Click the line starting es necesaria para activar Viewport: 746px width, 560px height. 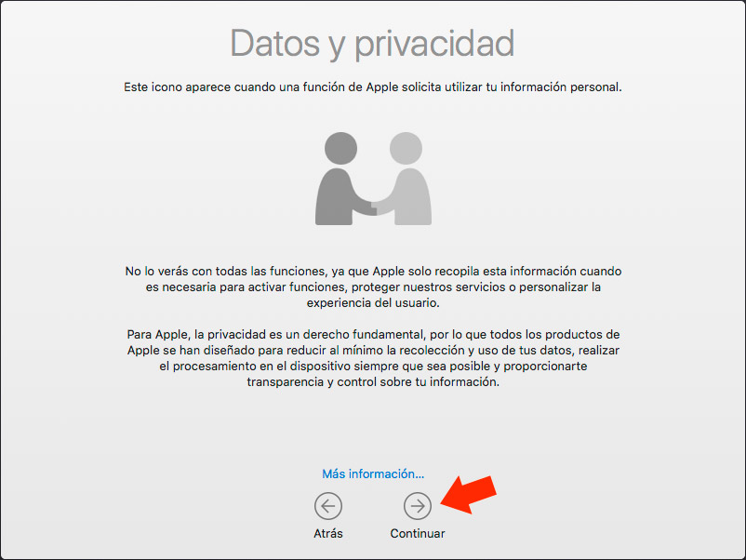(373, 287)
